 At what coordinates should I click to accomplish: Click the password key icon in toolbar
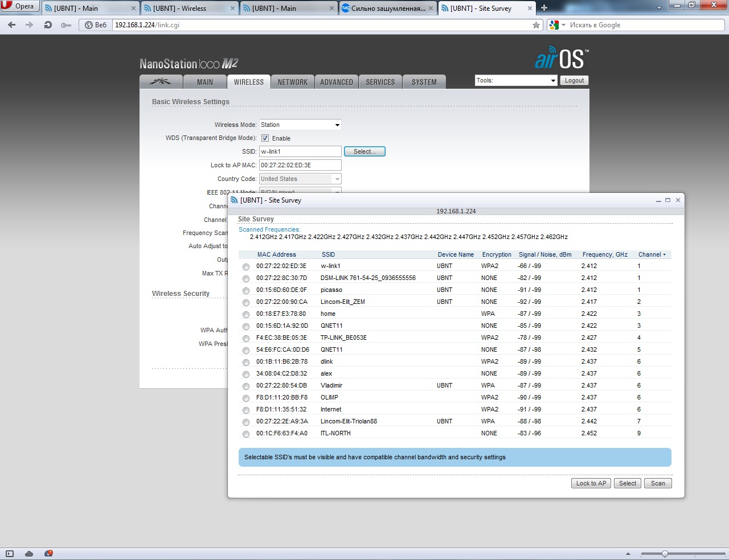click(x=66, y=25)
